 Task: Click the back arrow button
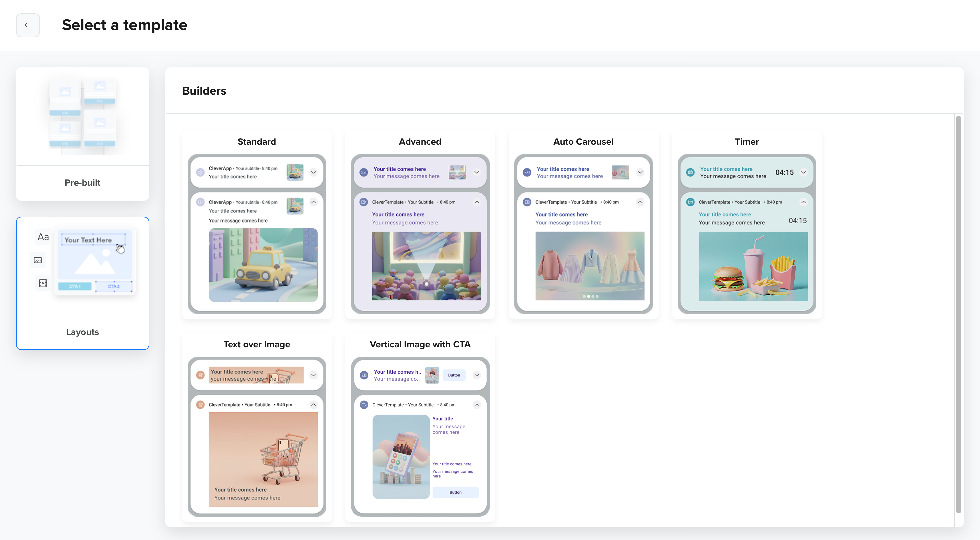click(28, 25)
